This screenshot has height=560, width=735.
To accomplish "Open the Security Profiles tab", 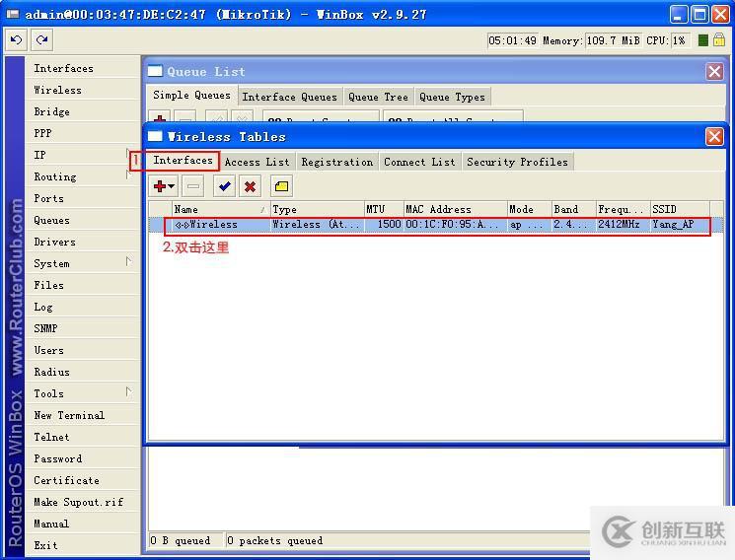I will (517, 162).
